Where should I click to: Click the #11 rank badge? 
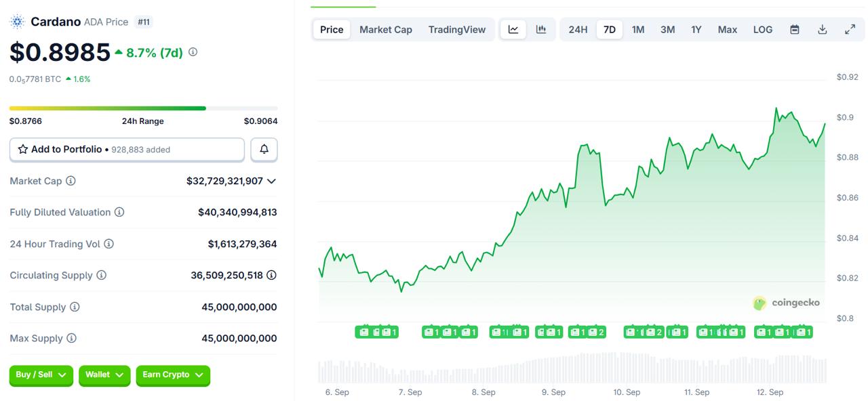[144, 22]
